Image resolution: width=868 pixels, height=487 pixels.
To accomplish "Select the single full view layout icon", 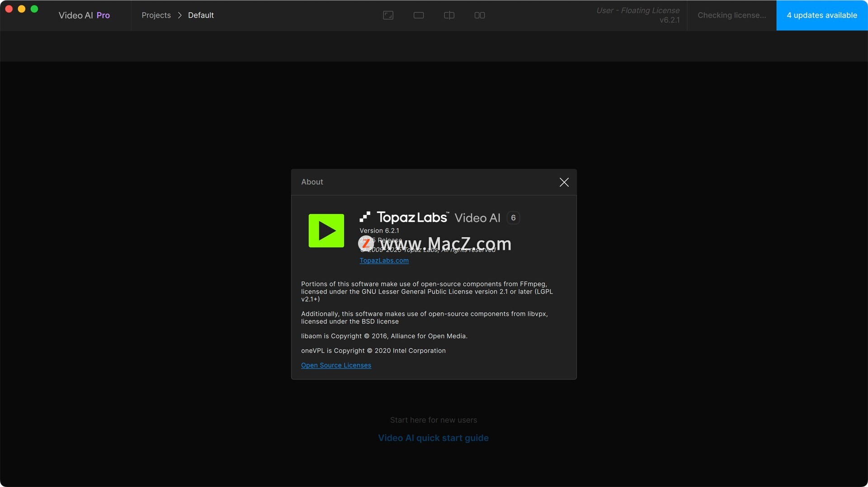I will (x=388, y=15).
